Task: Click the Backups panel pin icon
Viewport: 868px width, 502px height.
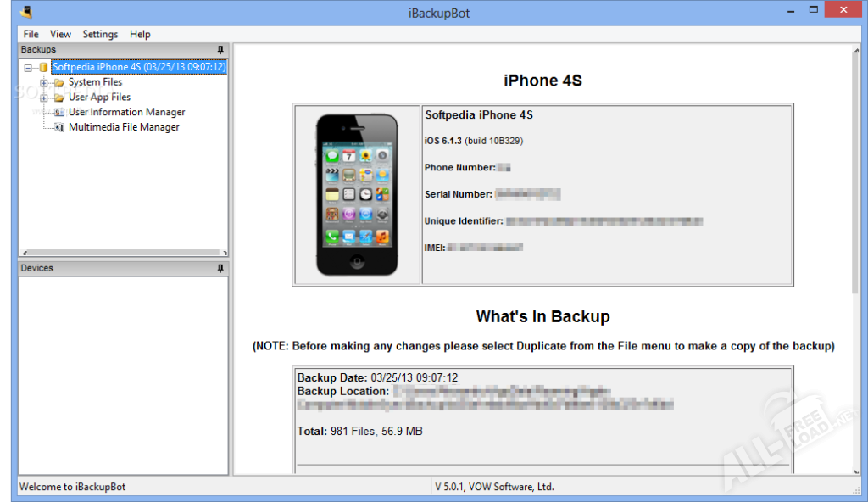Action: click(x=221, y=50)
